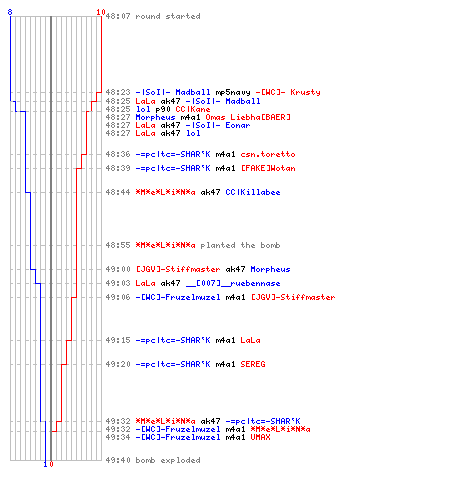
Task: Select the 48:36 csn.toretto kill entry
Action: [200, 154]
